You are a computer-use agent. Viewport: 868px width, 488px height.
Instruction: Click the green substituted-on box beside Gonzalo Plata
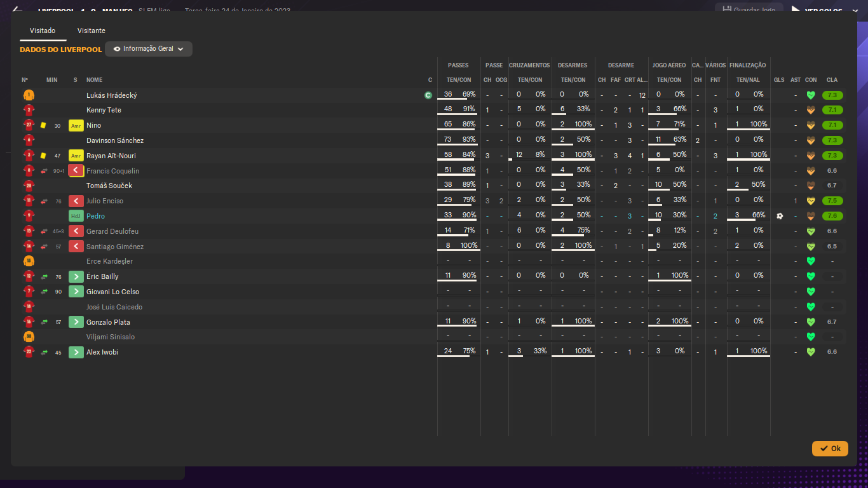tap(76, 322)
